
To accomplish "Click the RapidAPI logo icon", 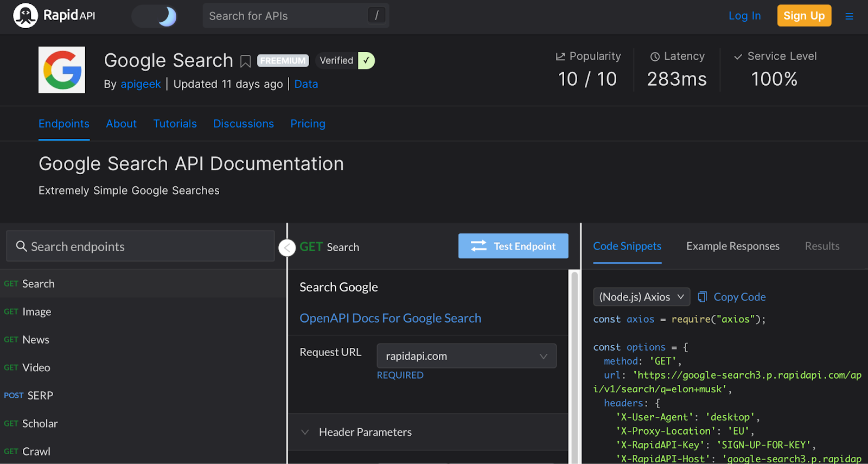I will (x=25, y=15).
